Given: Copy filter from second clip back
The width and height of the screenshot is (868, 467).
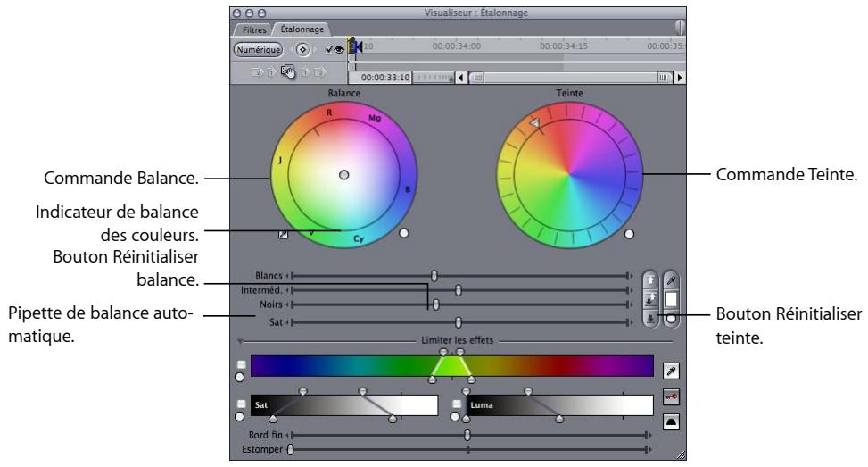Looking at the screenshot, I should click(257, 72).
